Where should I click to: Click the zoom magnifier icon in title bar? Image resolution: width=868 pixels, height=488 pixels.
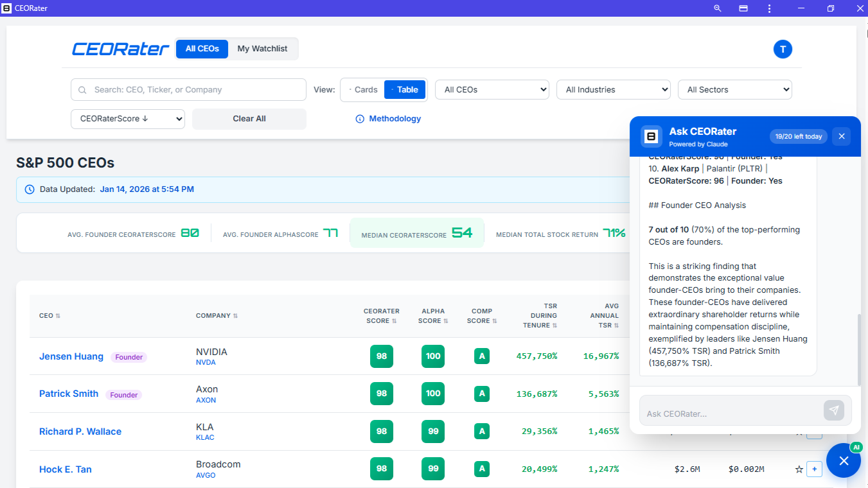pyautogui.click(x=718, y=8)
